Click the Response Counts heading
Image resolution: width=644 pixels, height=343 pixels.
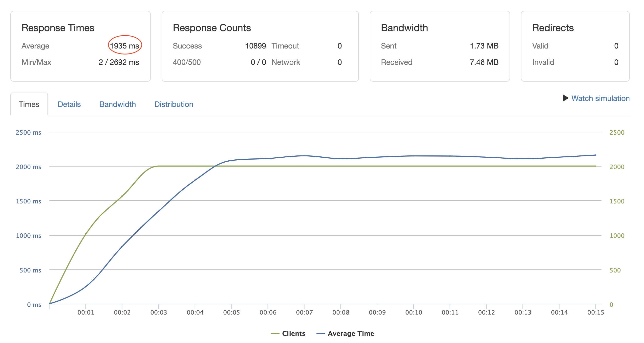[212, 28]
